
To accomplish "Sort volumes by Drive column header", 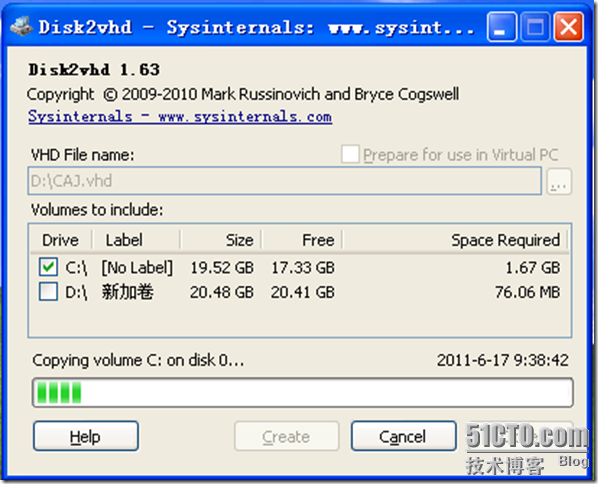I will (61, 240).
